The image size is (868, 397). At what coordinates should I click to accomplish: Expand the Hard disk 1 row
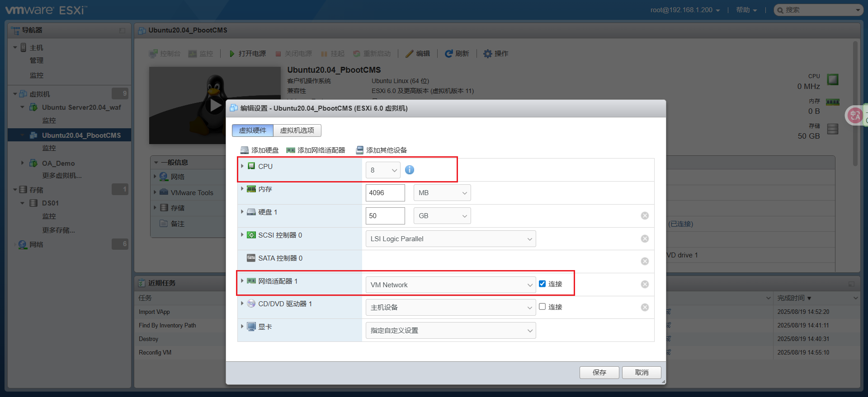pyautogui.click(x=242, y=212)
